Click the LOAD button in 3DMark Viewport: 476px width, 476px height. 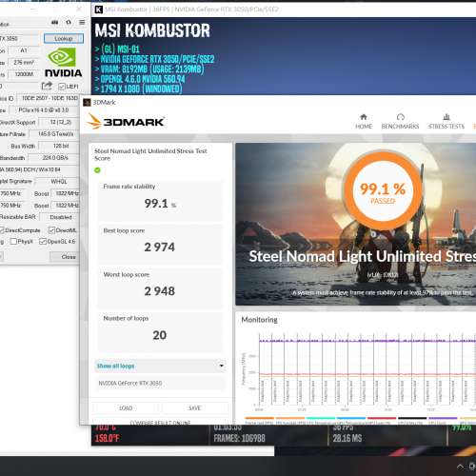pyautogui.click(x=126, y=408)
